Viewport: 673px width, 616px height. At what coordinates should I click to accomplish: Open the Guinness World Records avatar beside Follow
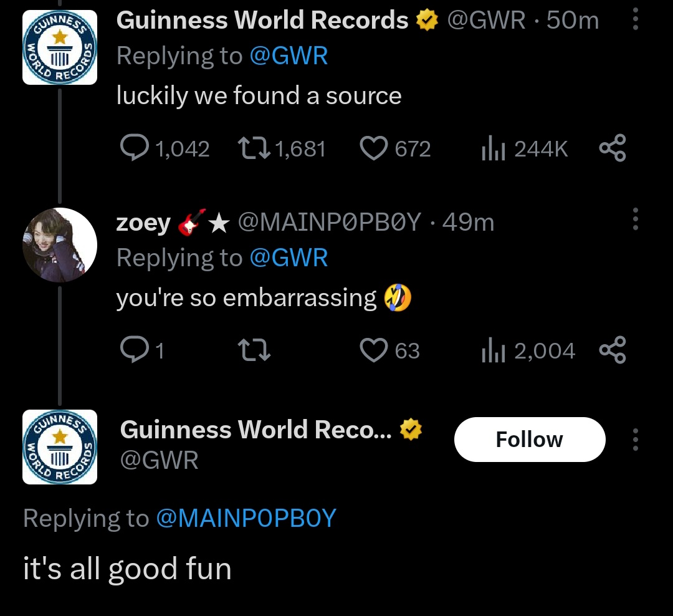coord(60,446)
